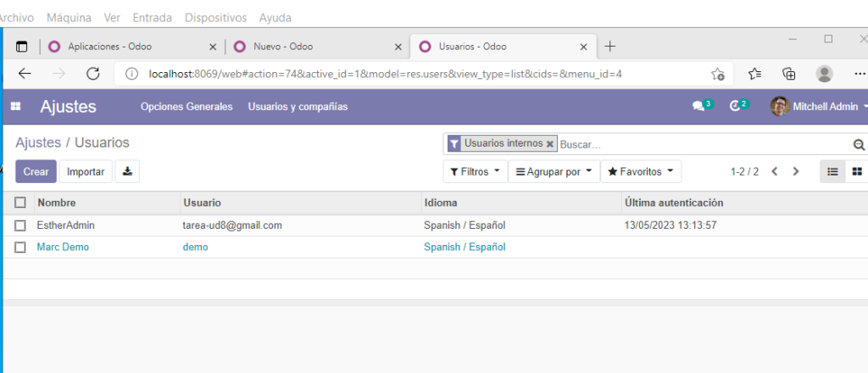Expand the Filtros dropdown

coord(475,171)
